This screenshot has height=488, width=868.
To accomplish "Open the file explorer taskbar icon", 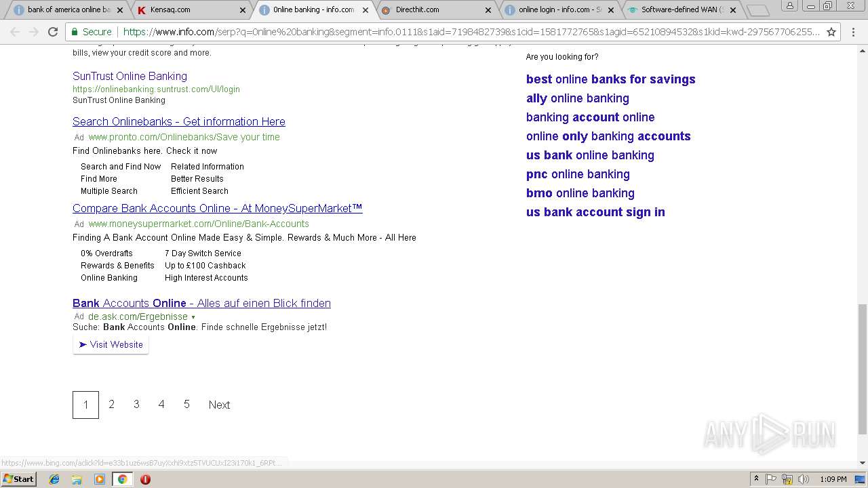I will (x=77, y=479).
